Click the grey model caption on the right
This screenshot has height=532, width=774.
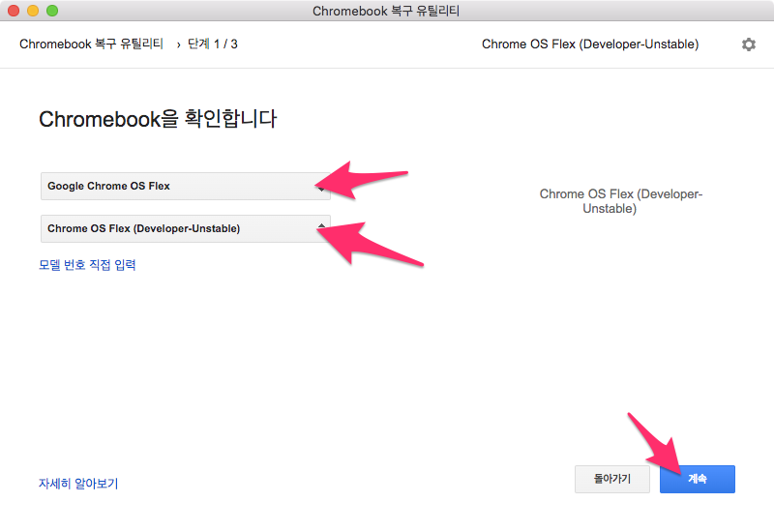[x=620, y=201]
